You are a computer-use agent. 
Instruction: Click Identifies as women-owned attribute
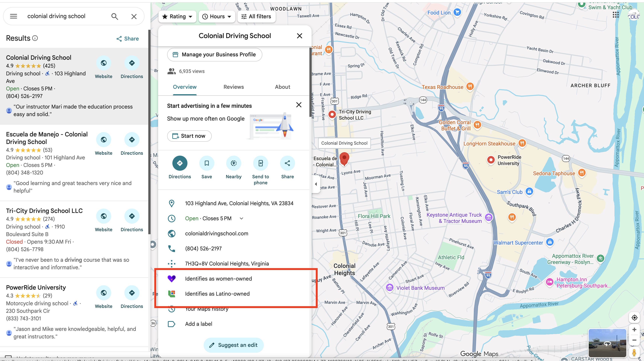(218, 279)
